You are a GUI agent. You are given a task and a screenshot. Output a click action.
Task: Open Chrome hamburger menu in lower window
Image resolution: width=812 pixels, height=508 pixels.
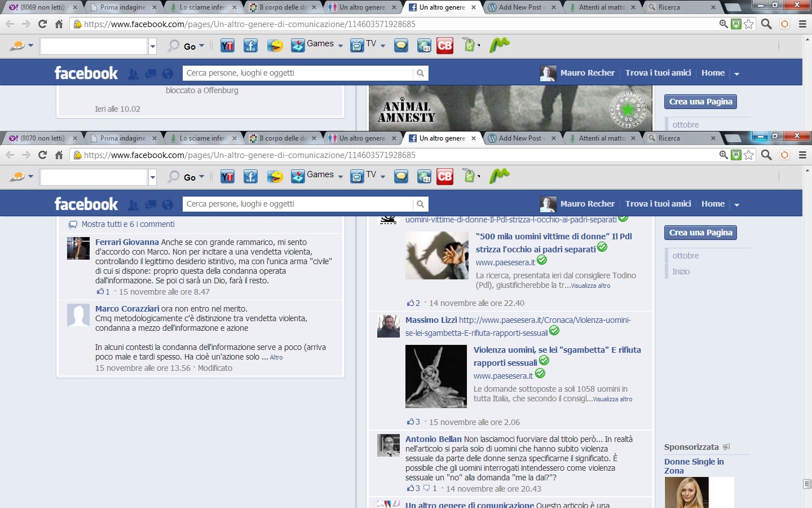[x=802, y=155]
